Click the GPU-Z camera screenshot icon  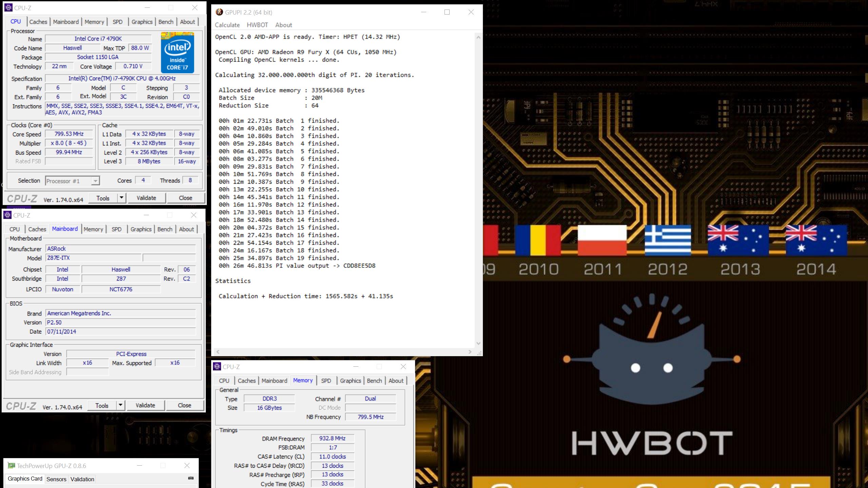click(191, 478)
